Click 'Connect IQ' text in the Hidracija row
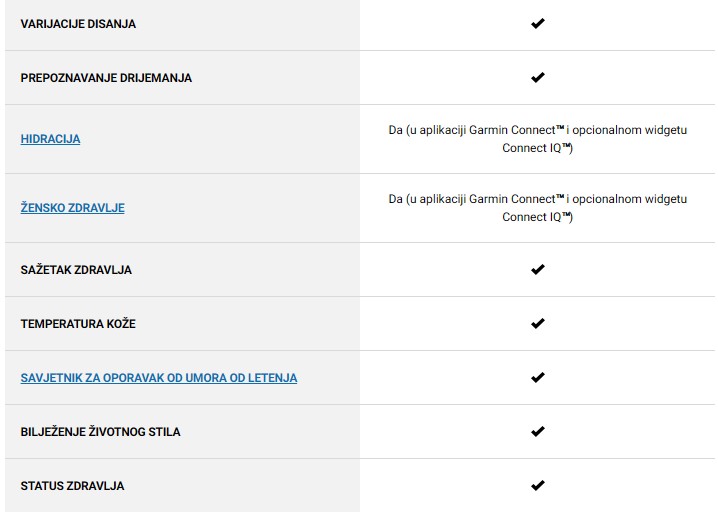This screenshot has width=718, height=517. 534,148
